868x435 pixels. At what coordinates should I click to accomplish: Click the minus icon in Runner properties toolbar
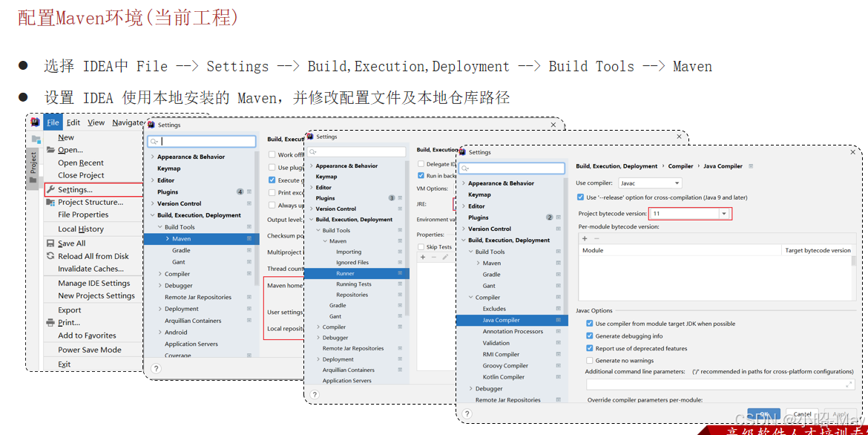click(x=434, y=257)
